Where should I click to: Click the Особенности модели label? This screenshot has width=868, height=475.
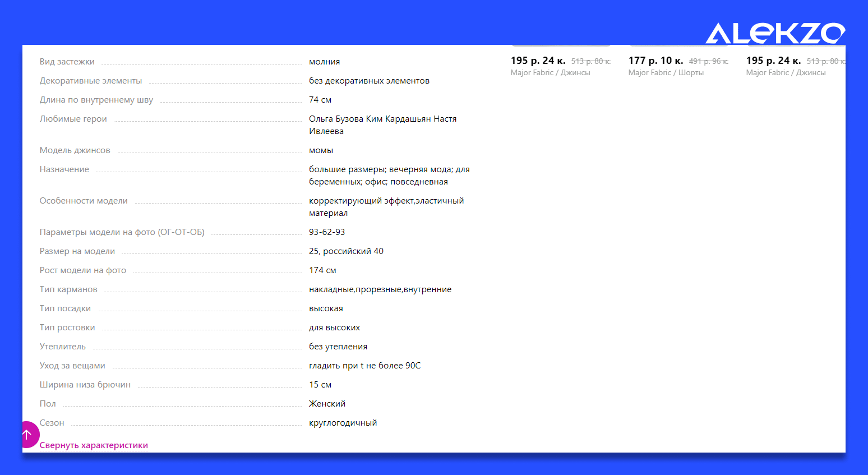(x=84, y=201)
